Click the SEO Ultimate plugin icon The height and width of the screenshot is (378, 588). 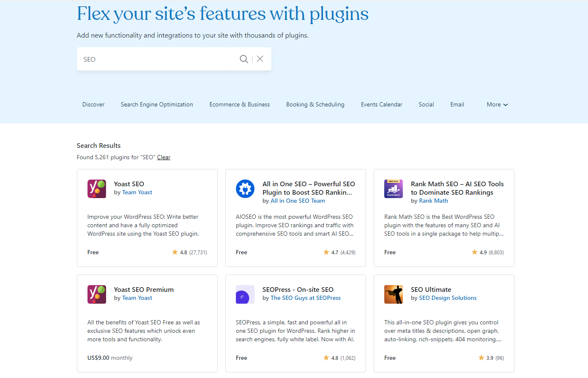(394, 294)
